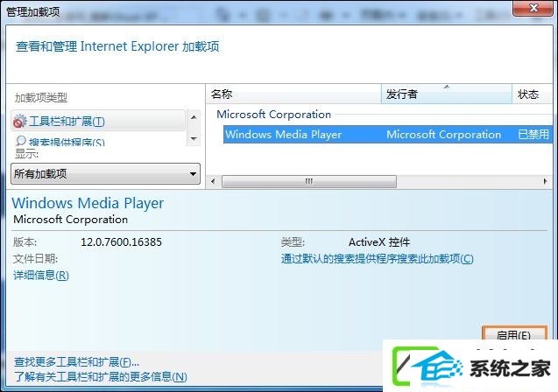558x392 pixels.
Task: Select the Windows Media Player add-on row
Action: pyautogui.click(x=388, y=135)
